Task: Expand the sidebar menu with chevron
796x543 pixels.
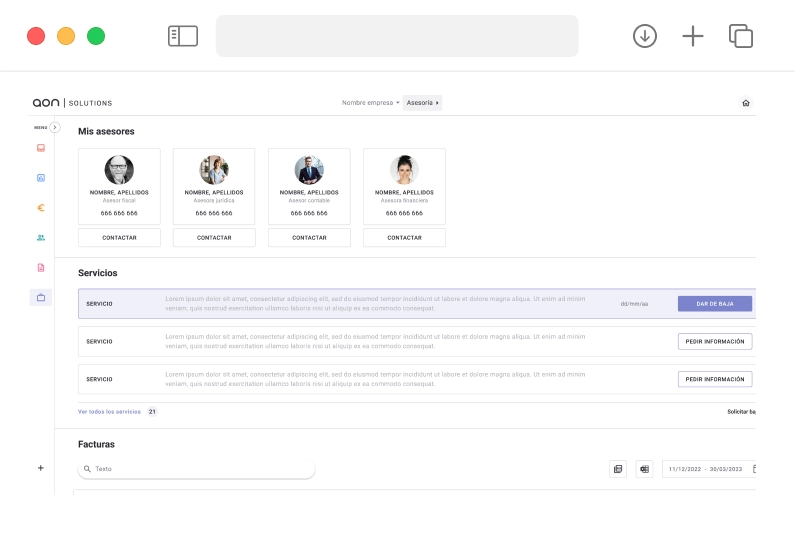Action: 55,127
